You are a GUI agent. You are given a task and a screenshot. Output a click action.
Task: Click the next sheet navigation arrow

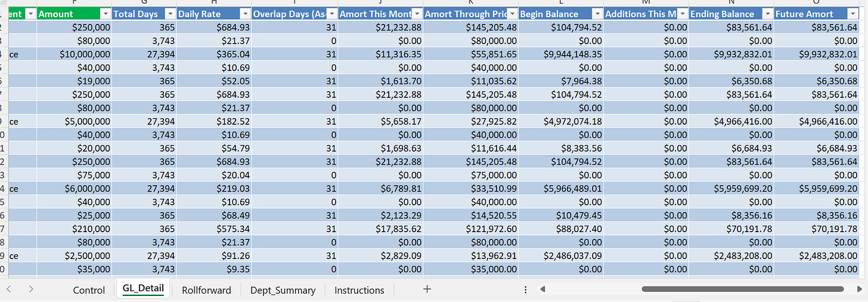(x=30, y=289)
